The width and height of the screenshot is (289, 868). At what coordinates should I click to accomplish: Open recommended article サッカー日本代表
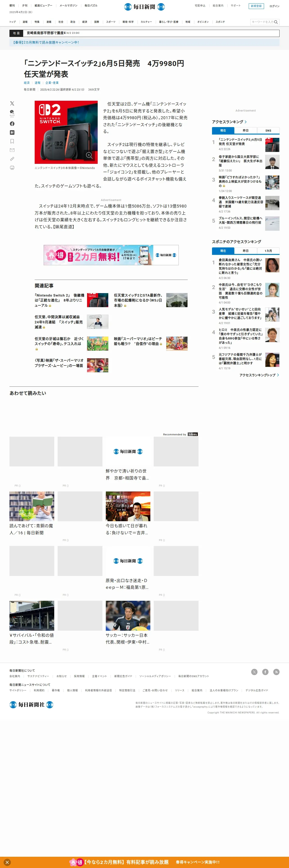pyautogui.click(x=128, y=623)
